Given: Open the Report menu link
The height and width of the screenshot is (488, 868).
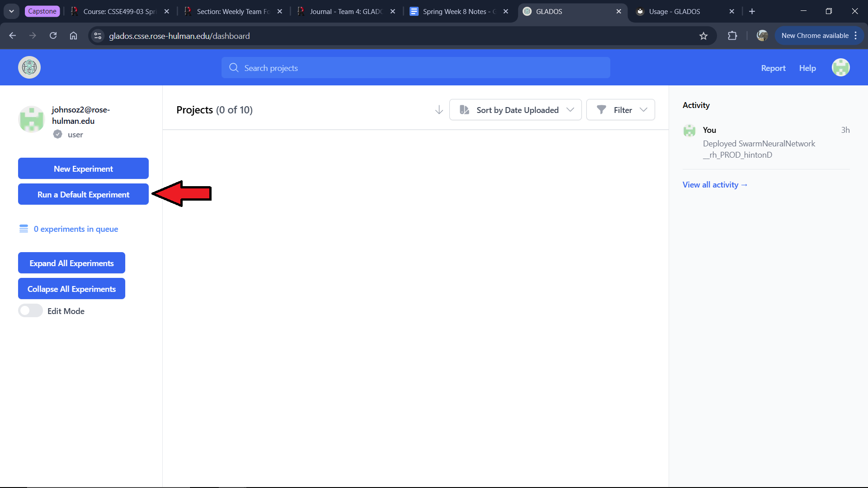Looking at the screenshot, I should tap(773, 68).
